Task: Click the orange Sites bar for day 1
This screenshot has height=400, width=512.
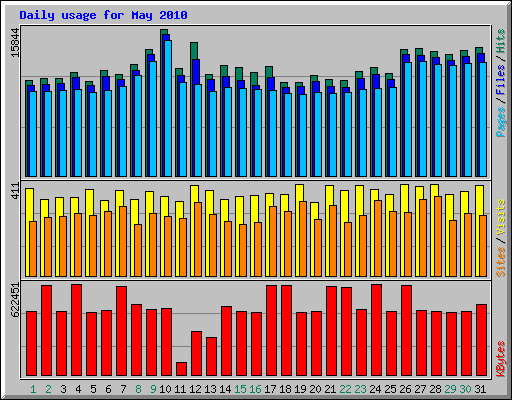Action: pos(33,249)
